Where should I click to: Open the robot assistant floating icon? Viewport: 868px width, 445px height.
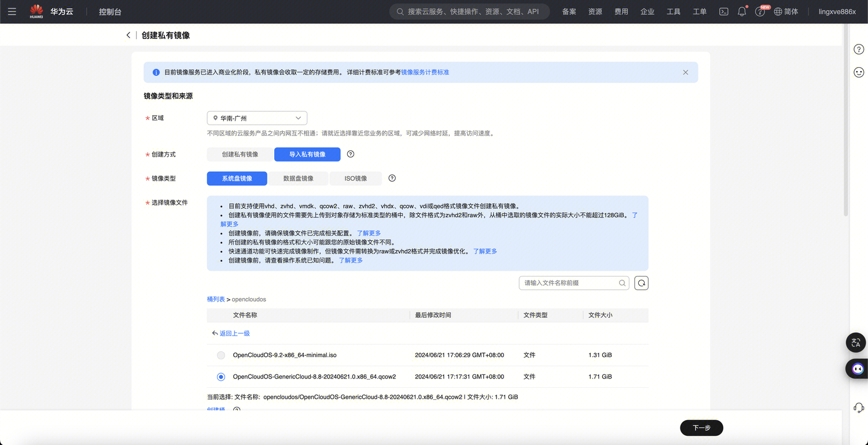click(x=857, y=369)
